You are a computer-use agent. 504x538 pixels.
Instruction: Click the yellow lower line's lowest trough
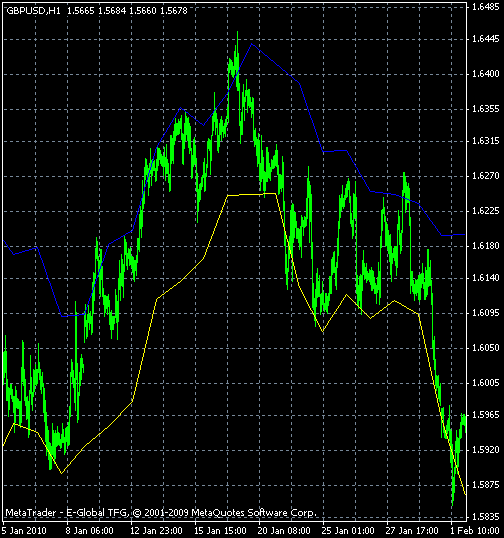tap(466, 495)
